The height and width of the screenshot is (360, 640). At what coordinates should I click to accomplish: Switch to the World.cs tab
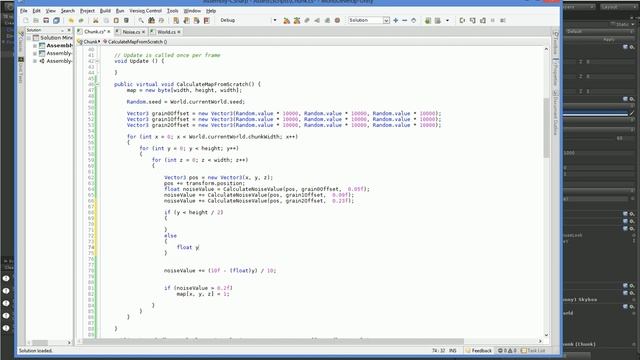click(166, 31)
